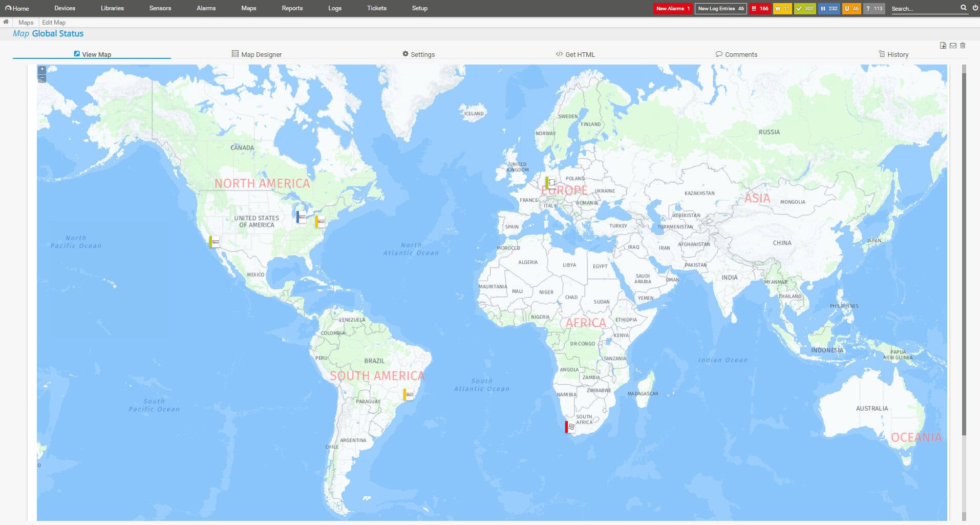The width and height of the screenshot is (980, 525).
Task: Click the search magnifier icon
Action: tap(963, 8)
